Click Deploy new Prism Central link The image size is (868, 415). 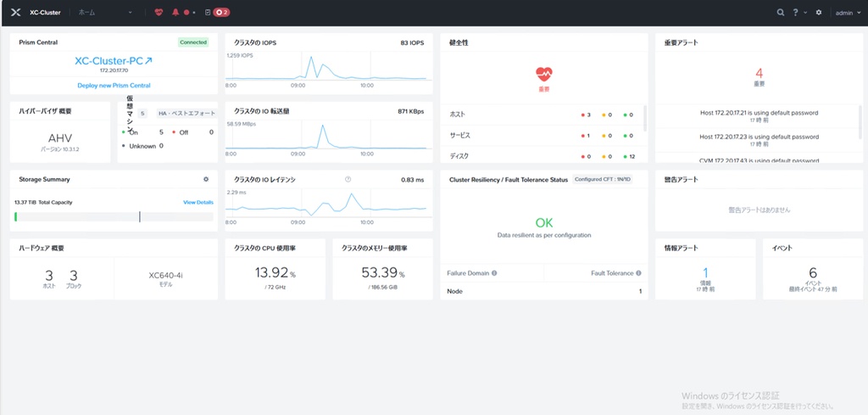coord(114,86)
